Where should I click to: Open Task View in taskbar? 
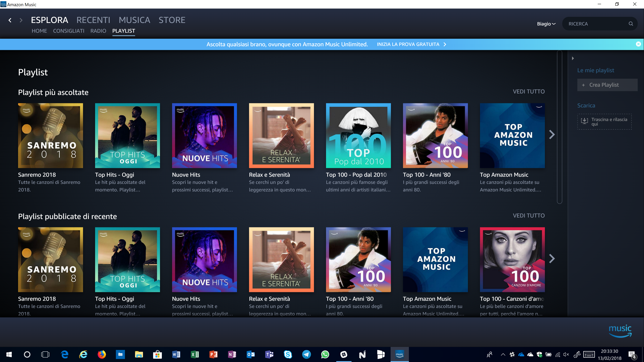tap(45, 354)
